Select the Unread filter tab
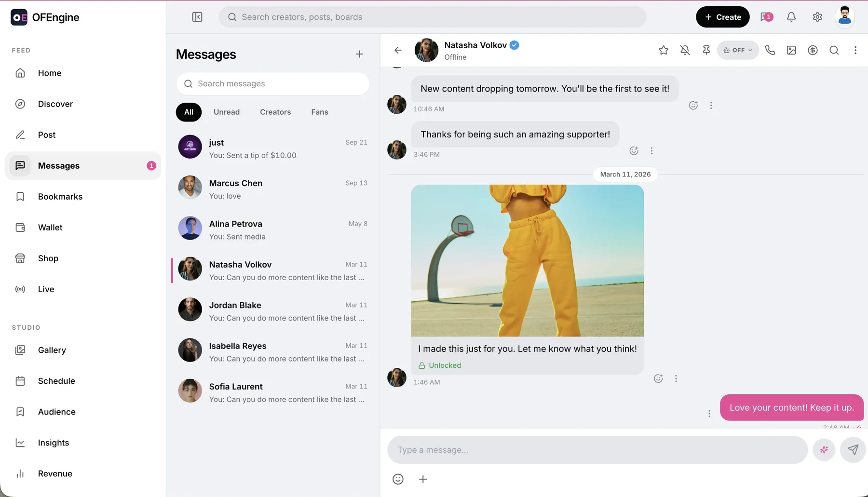Image resolution: width=868 pixels, height=497 pixels. click(x=227, y=112)
